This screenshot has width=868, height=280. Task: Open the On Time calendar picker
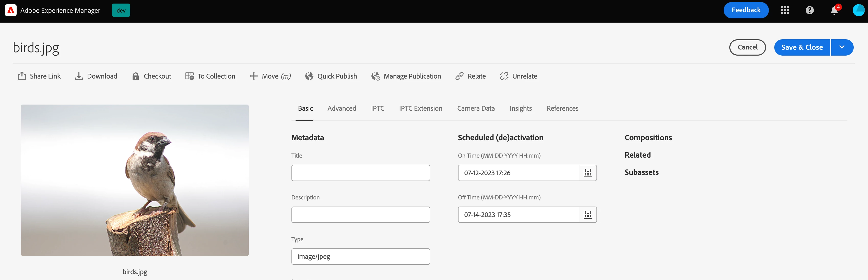pyautogui.click(x=588, y=173)
